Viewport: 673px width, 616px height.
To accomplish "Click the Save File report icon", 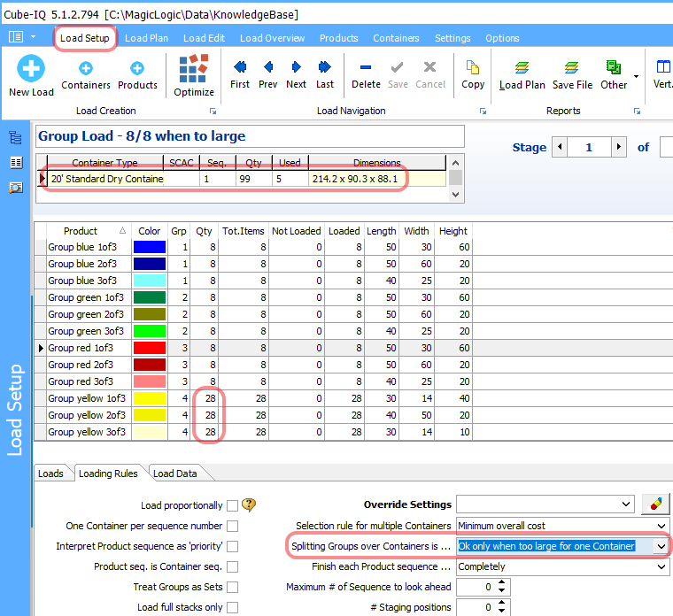I will (572, 69).
